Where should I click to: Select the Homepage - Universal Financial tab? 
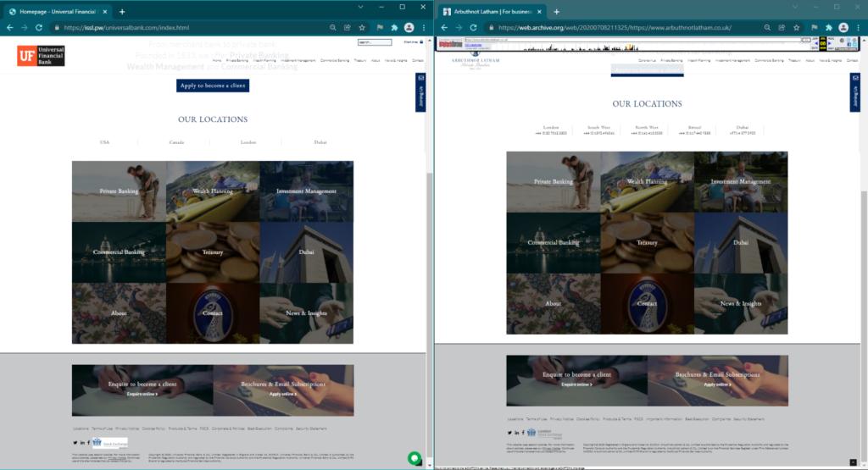click(x=55, y=12)
